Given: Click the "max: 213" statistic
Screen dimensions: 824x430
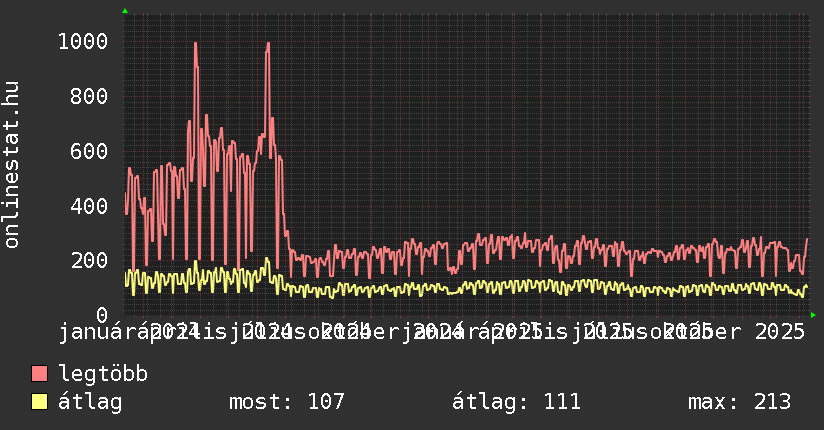Looking at the screenshot, I should click(x=739, y=402).
